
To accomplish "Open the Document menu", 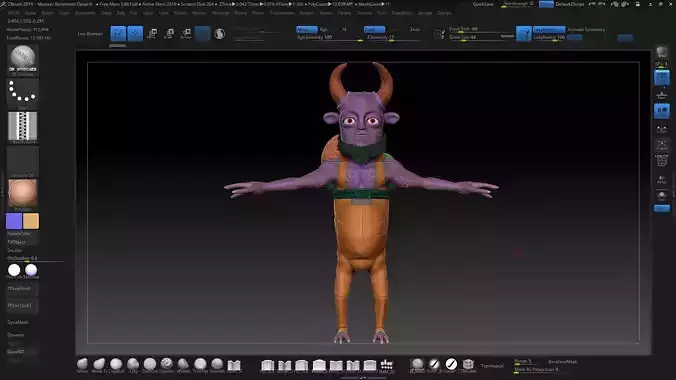I will click(85, 13).
